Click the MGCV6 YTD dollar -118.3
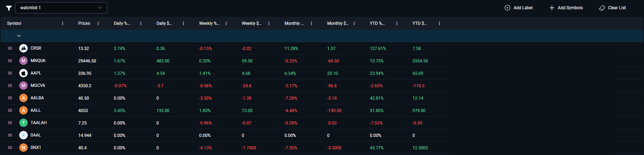Image resolution: width=644 pixels, height=155 pixels. 419,86
